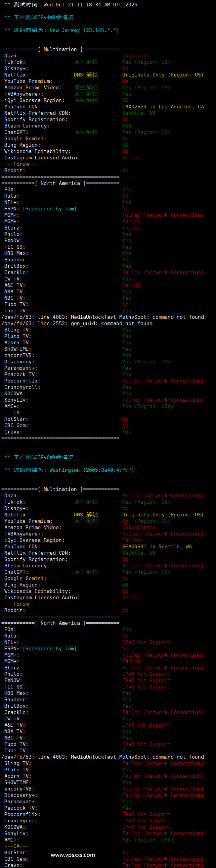Click "Failed (Network Connection)" result for CBC Gem
The height and width of the screenshot is (868, 216).
163,859
